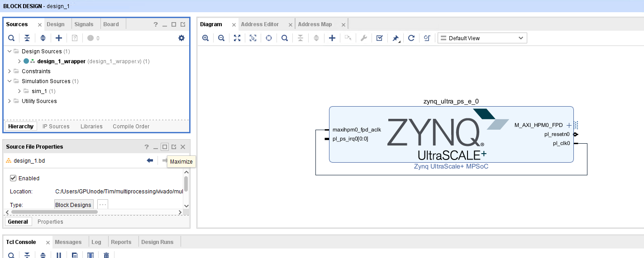Click the optimize routing icon

(x=427, y=38)
